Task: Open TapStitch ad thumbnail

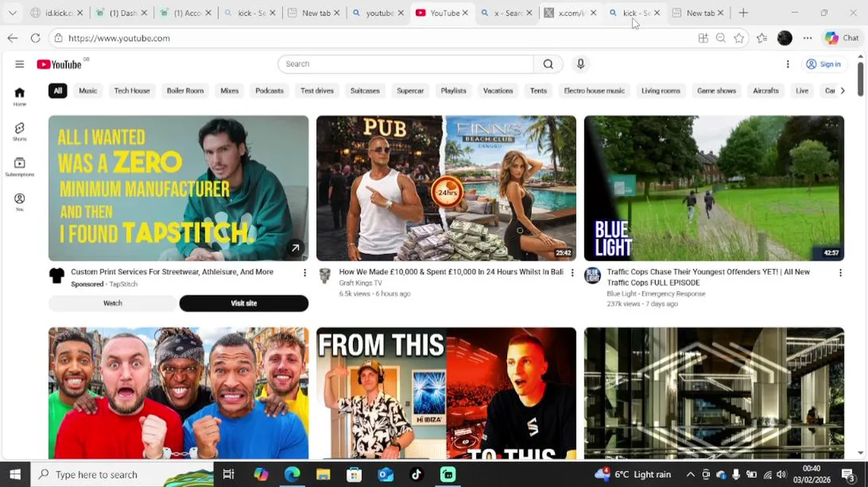Action: (x=178, y=188)
